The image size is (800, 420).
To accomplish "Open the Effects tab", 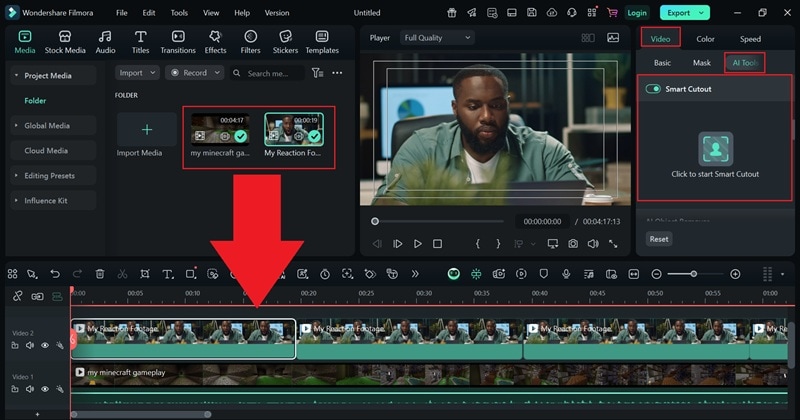I will 215,42.
